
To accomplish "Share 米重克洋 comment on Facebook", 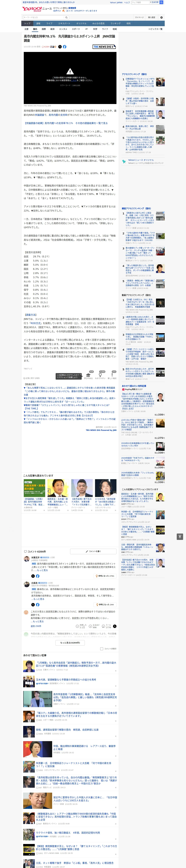I will coord(38,576).
